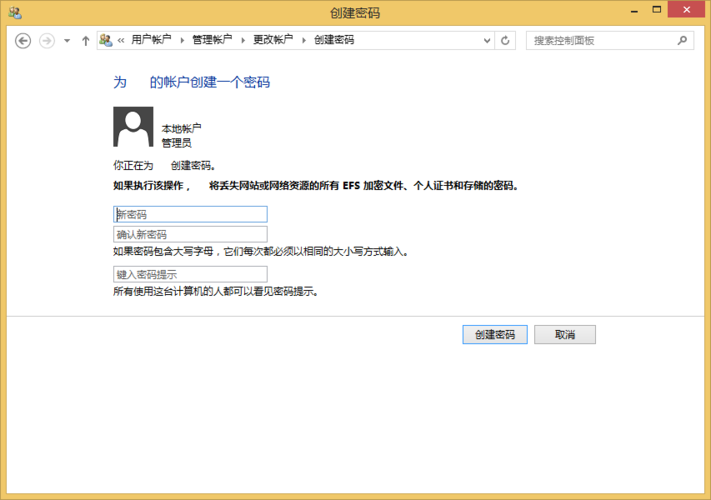711x500 pixels.
Task: Click the search magnifier icon
Action: tap(682, 40)
